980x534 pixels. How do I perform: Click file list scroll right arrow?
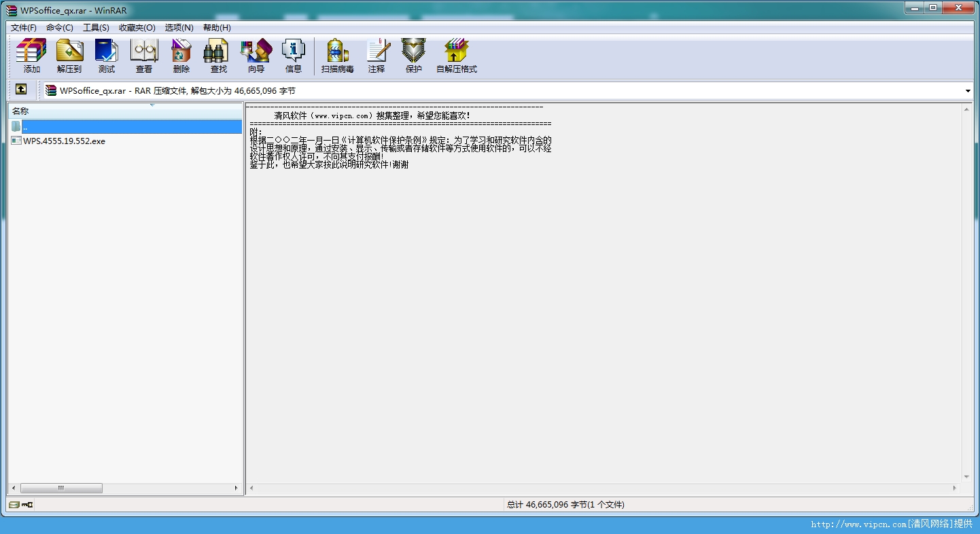pyautogui.click(x=237, y=488)
